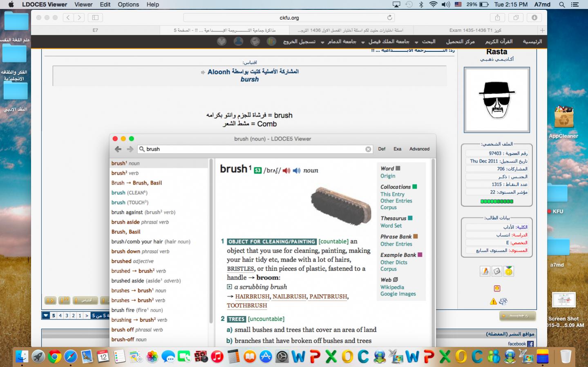Open the Options menu
Viewport: 588px width, 367px height.
tap(128, 4)
